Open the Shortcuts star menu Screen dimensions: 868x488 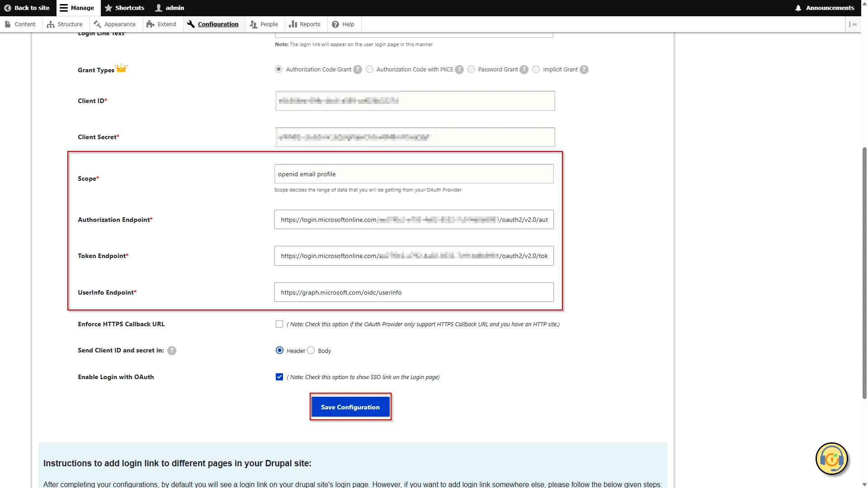(x=124, y=8)
